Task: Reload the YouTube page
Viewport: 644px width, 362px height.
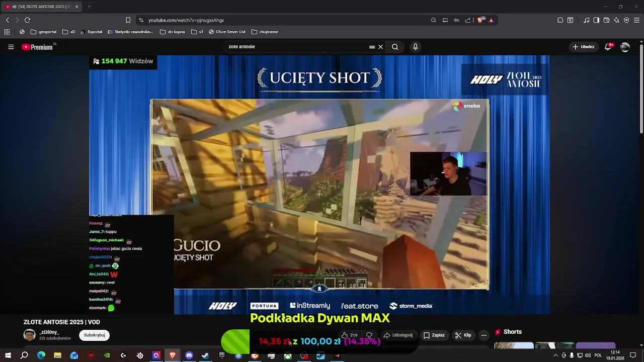Action: click(27, 20)
